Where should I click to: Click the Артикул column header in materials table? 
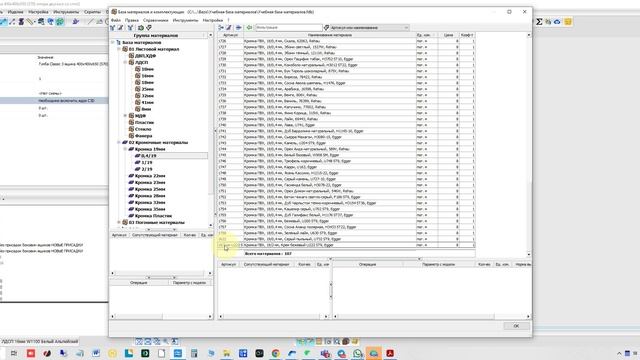click(231, 35)
